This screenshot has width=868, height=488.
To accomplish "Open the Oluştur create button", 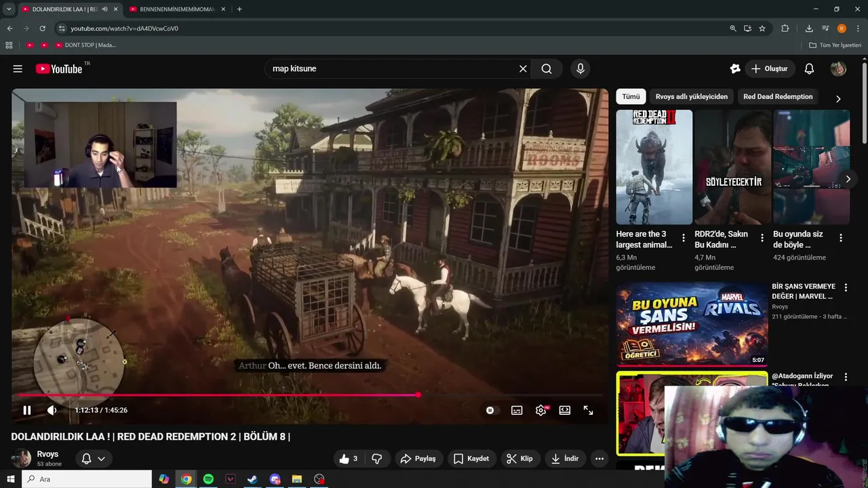I will (x=770, y=68).
